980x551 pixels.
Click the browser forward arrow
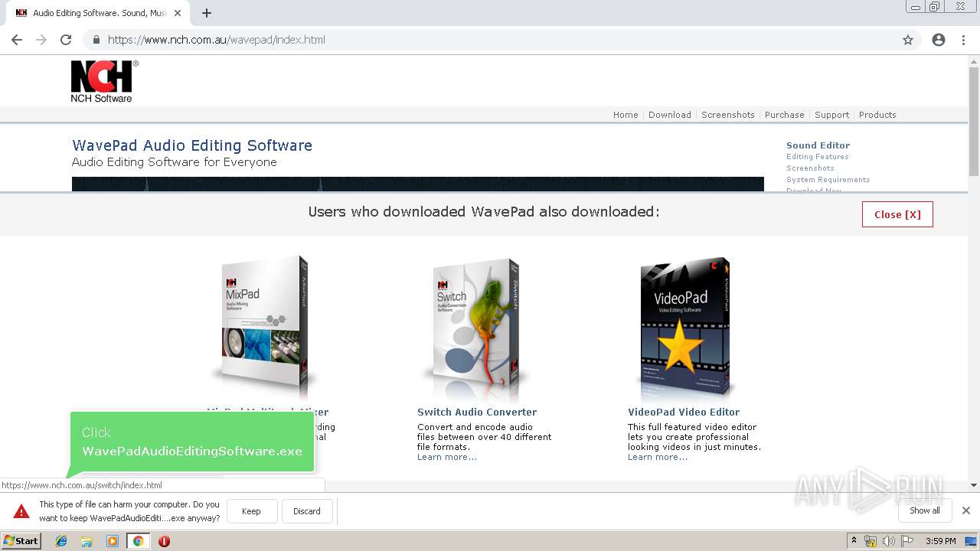tap(41, 40)
